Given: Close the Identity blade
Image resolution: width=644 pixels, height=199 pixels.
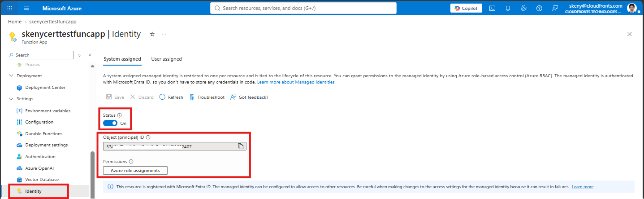Looking at the screenshot, I should click(x=630, y=34).
